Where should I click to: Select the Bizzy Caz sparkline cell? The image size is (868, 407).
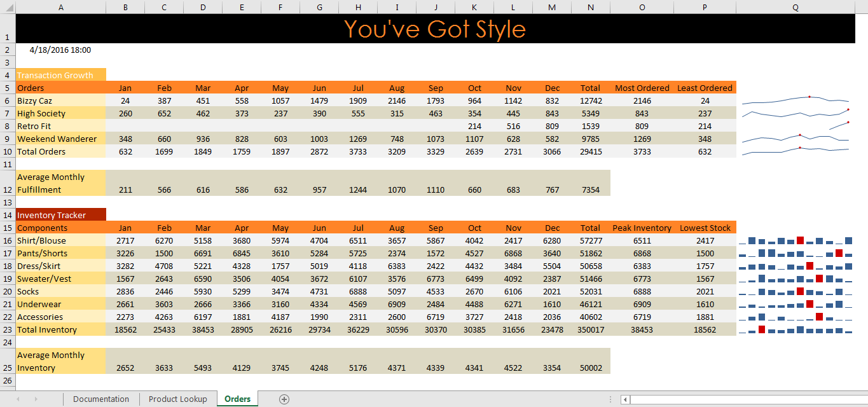click(x=795, y=100)
